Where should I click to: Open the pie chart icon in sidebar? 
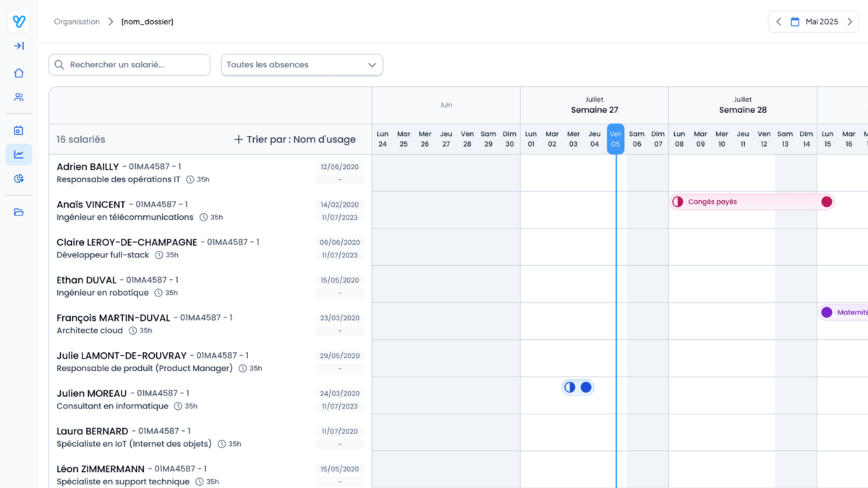tap(19, 179)
